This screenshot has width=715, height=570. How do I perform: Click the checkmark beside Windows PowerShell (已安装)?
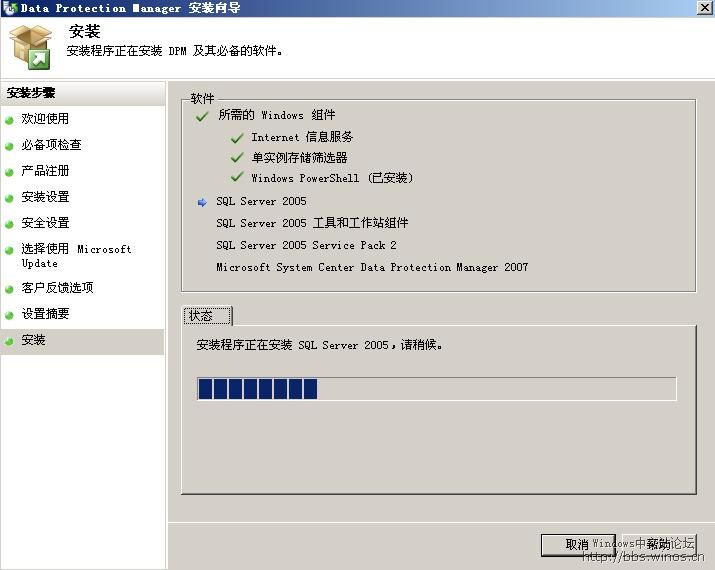pos(237,178)
